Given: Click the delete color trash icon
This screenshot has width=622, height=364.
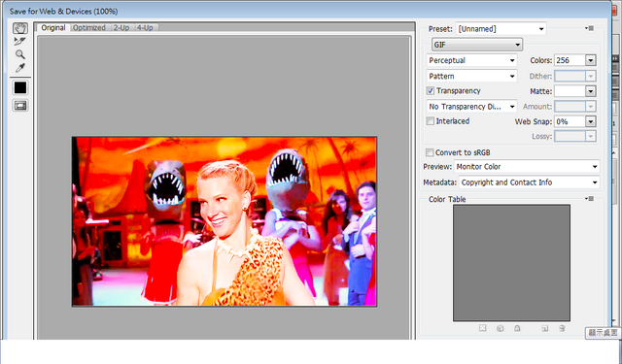Looking at the screenshot, I should 562,328.
